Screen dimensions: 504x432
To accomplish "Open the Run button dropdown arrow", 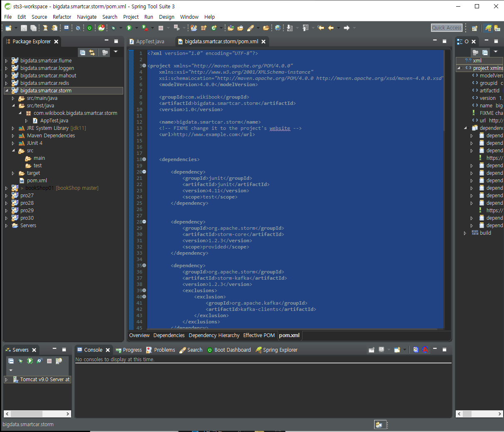I will (136, 28).
